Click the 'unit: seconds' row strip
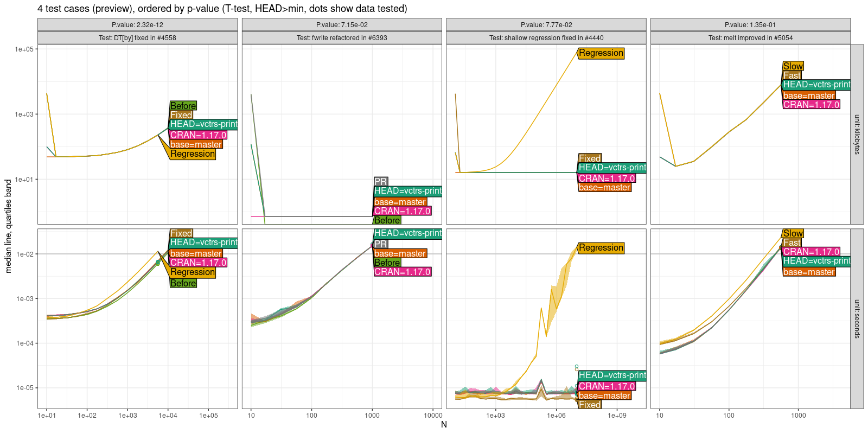This screenshot has width=868, height=434. (857, 319)
